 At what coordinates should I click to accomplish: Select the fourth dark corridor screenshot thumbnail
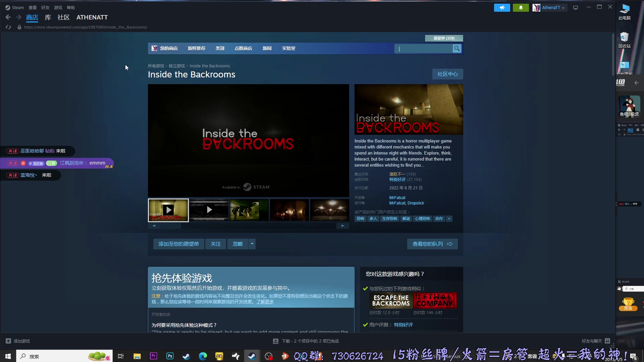(x=289, y=210)
